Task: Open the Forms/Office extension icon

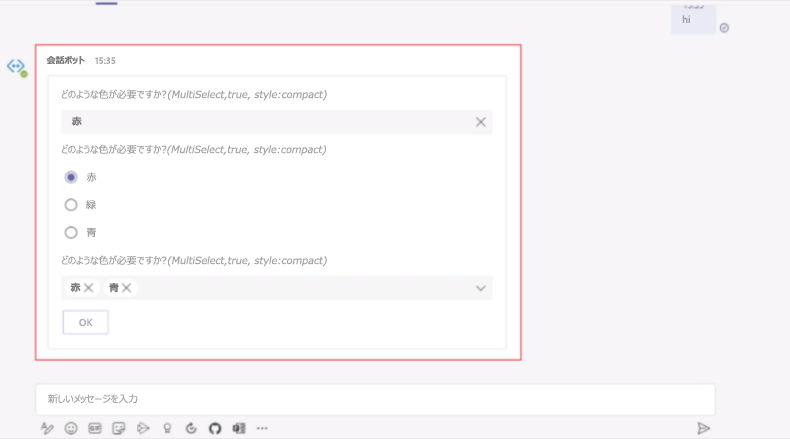Action: pos(239,428)
